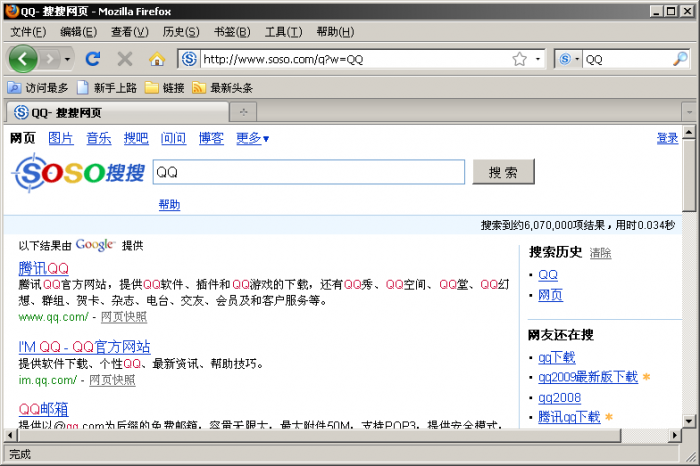This screenshot has height=466, width=700.
Task: Switch to 音乐 search category
Action: tap(99, 138)
